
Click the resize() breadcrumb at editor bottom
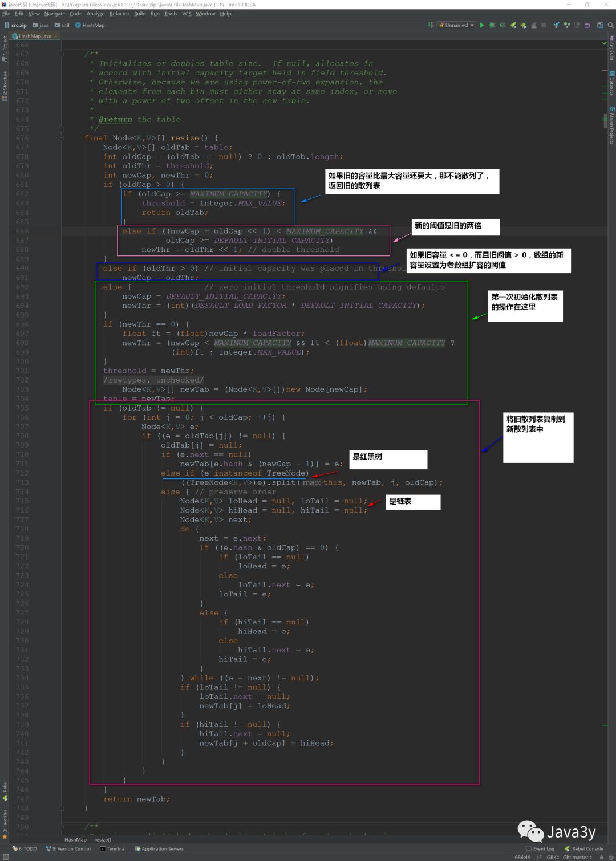point(103,840)
